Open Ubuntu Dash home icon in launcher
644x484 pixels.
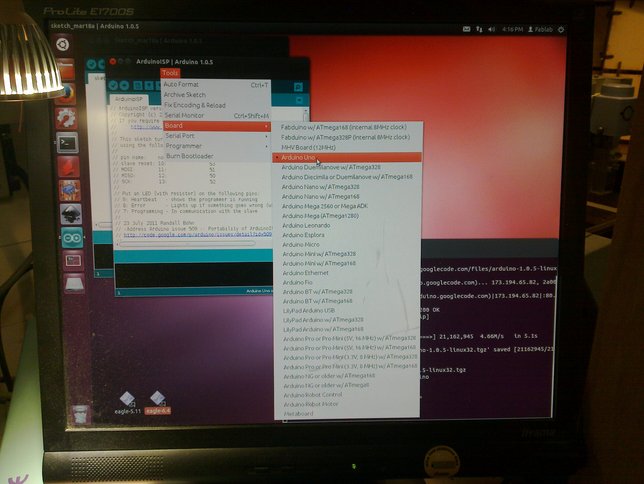[x=62, y=44]
